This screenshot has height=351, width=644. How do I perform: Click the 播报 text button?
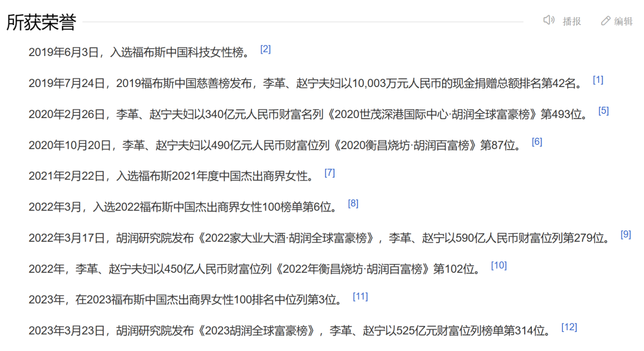(572, 21)
